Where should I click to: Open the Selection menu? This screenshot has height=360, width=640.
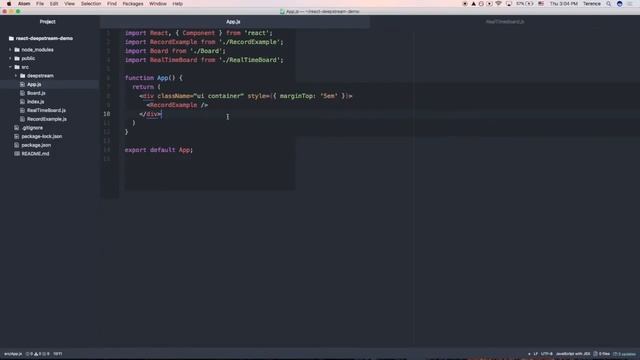pyautogui.click(x=91, y=4)
